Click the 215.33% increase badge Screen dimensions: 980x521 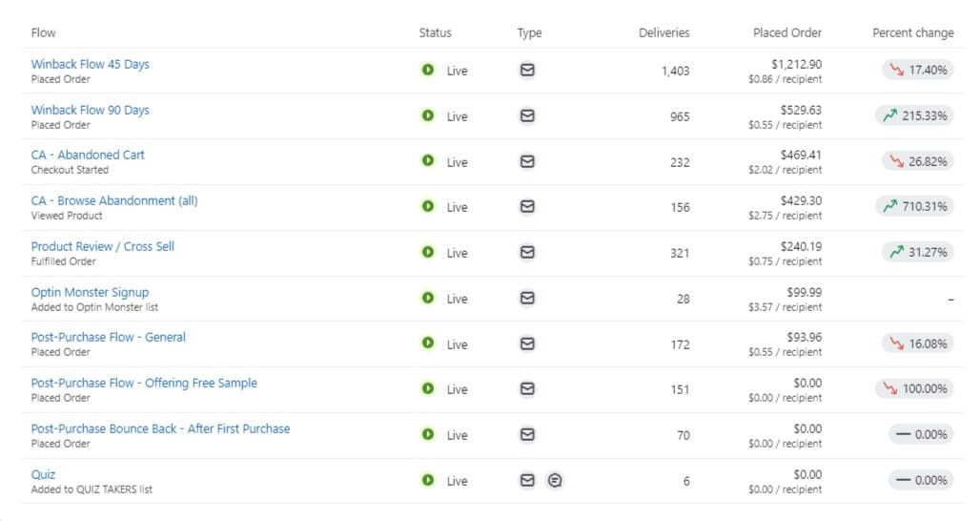pos(914,115)
